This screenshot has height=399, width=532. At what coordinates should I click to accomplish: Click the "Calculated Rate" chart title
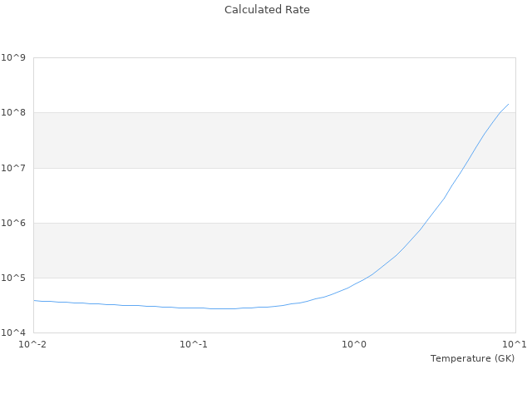click(x=266, y=10)
